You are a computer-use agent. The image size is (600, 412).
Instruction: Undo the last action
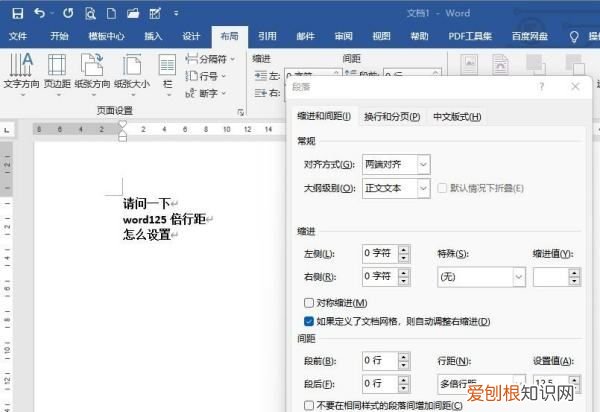click(x=39, y=13)
